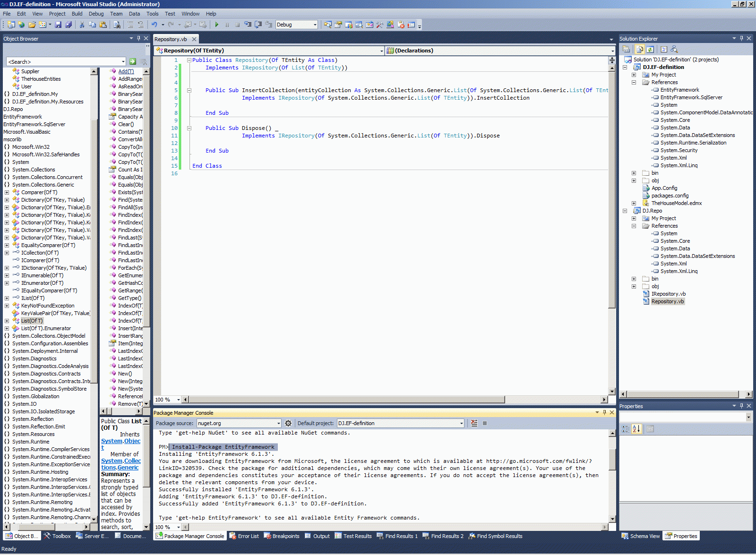
Task: Toggle Show All Files in Solution Explorer
Action: coord(639,49)
